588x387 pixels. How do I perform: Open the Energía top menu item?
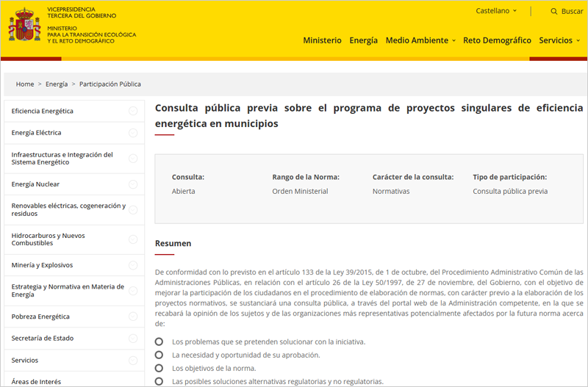tap(363, 40)
